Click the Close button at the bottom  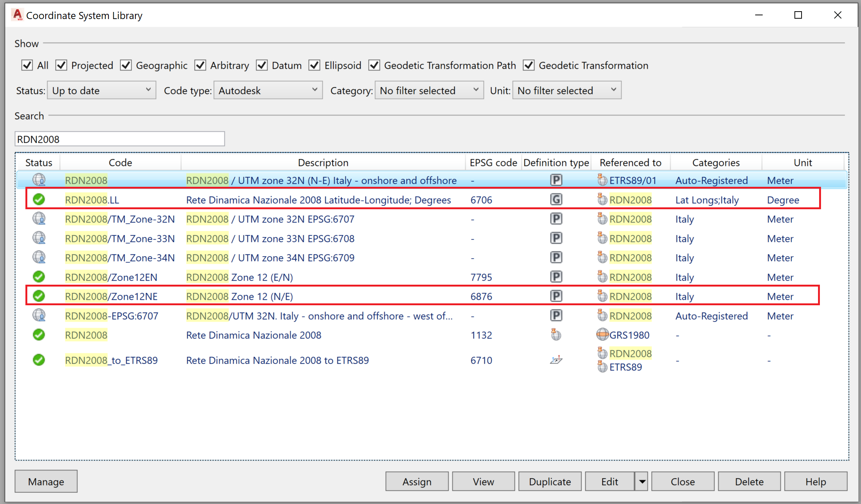683,481
